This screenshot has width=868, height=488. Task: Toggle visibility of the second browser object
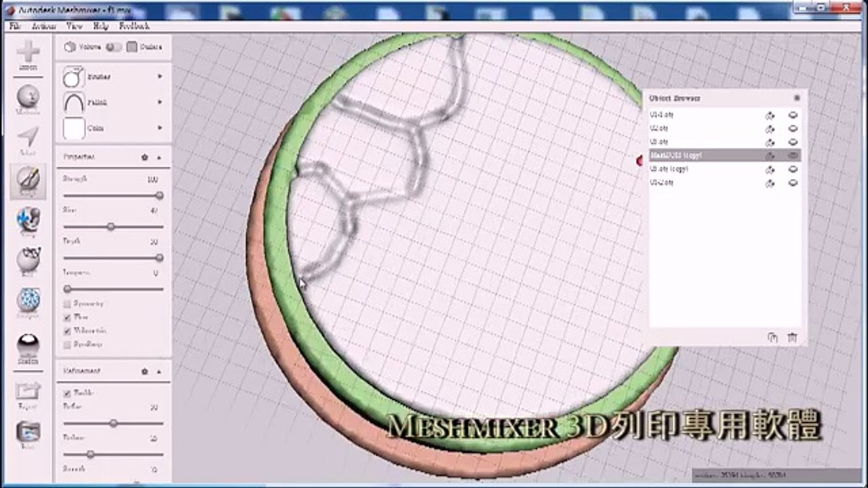tap(793, 129)
